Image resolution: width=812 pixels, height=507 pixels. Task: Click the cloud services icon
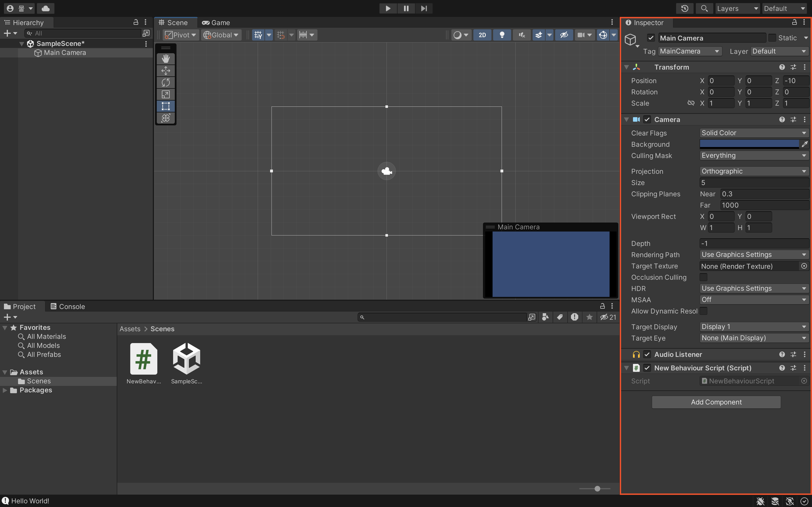46,8
